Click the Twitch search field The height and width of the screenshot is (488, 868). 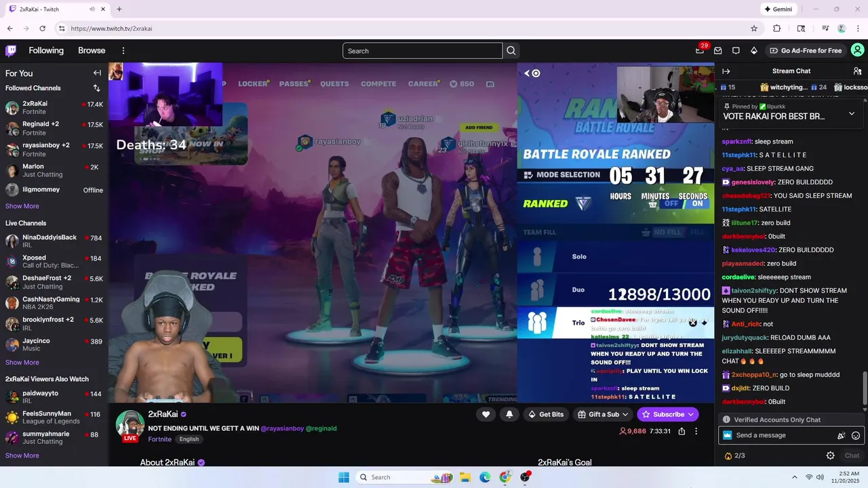422,51
